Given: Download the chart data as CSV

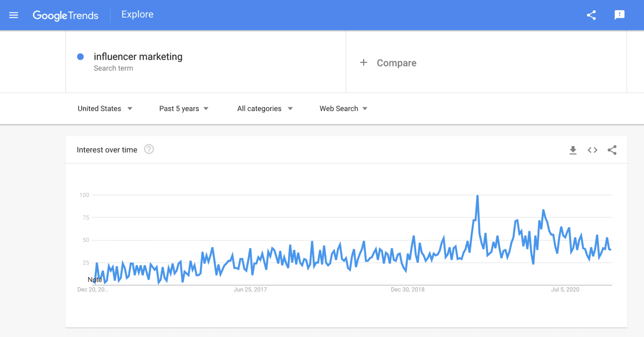Looking at the screenshot, I should [573, 150].
